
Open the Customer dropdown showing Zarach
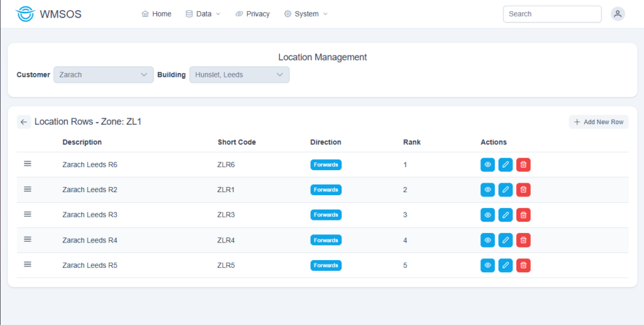(x=103, y=74)
